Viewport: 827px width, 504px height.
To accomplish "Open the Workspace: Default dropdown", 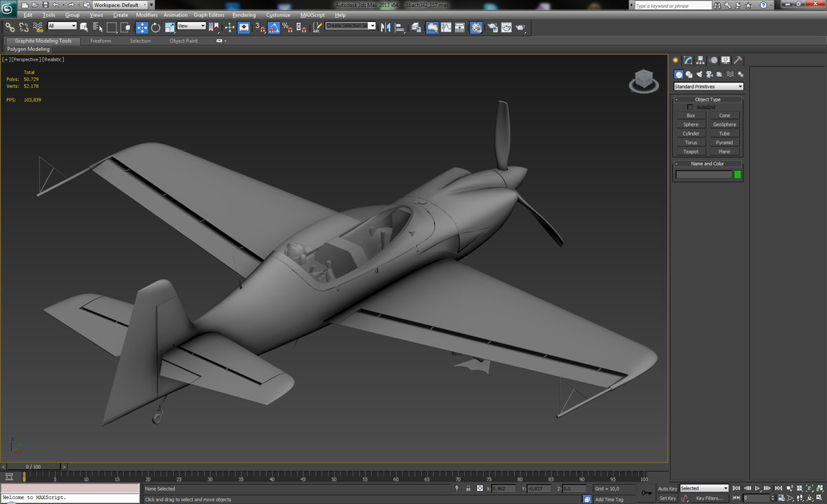I will pyautogui.click(x=120, y=5).
